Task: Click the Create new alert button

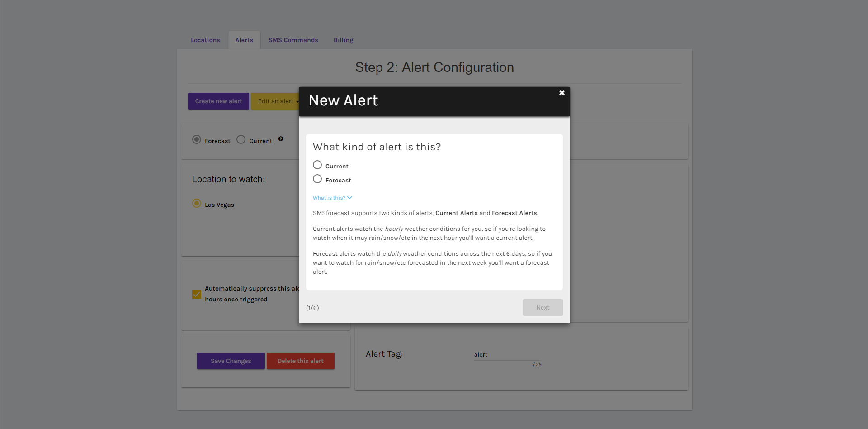Action: point(218,101)
